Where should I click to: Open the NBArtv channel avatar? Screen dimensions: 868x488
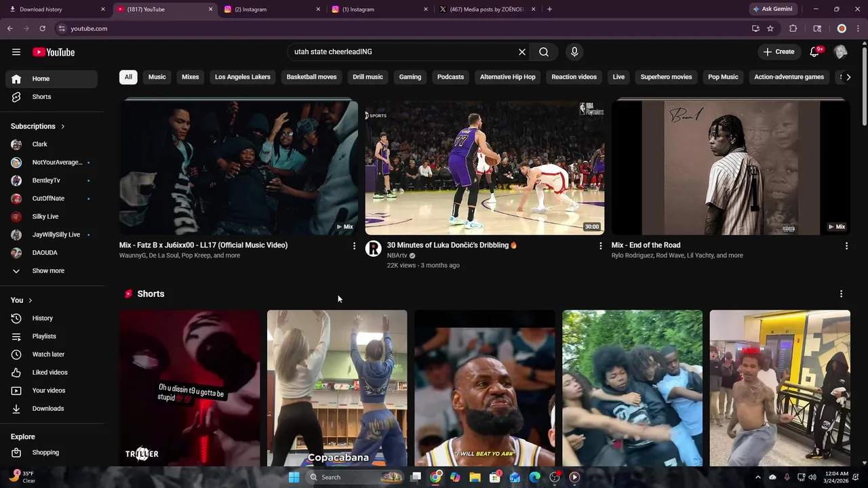click(x=373, y=249)
